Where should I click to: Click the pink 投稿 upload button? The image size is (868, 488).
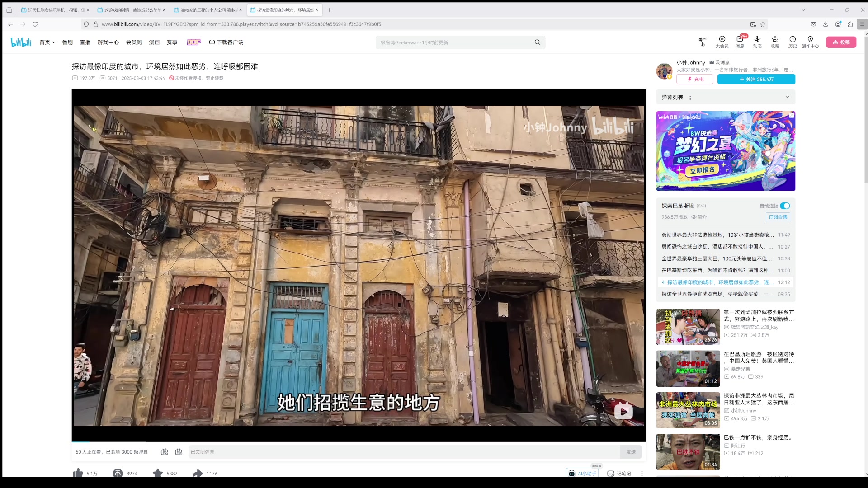[x=841, y=42]
